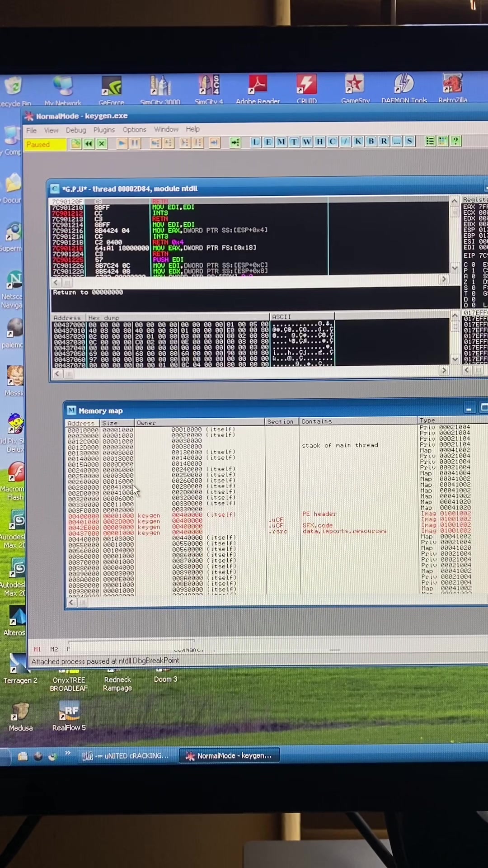This screenshot has height=868, width=488.
Task: Click the M1 button in command bar
Action: (x=37, y=649)
